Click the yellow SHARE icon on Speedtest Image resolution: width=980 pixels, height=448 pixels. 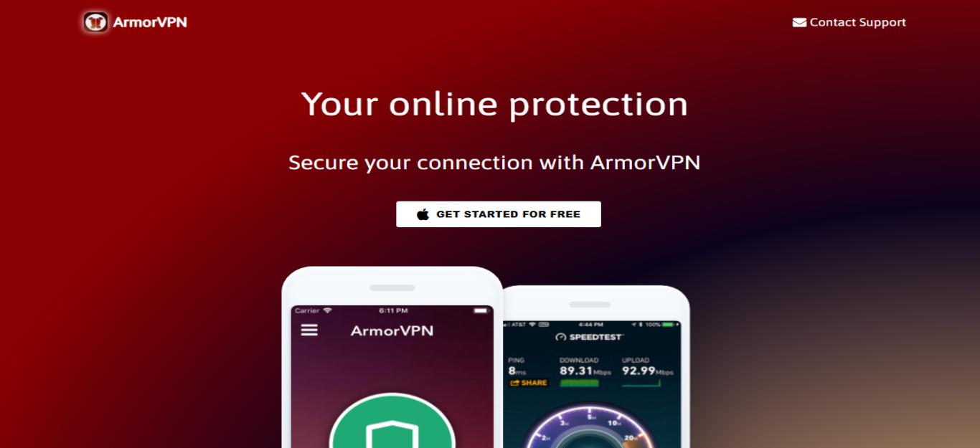[514, 383]
